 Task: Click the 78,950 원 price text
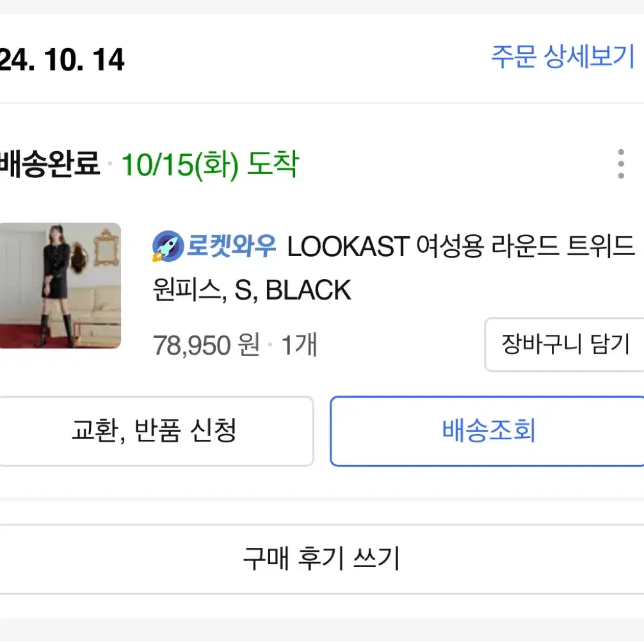206,345
